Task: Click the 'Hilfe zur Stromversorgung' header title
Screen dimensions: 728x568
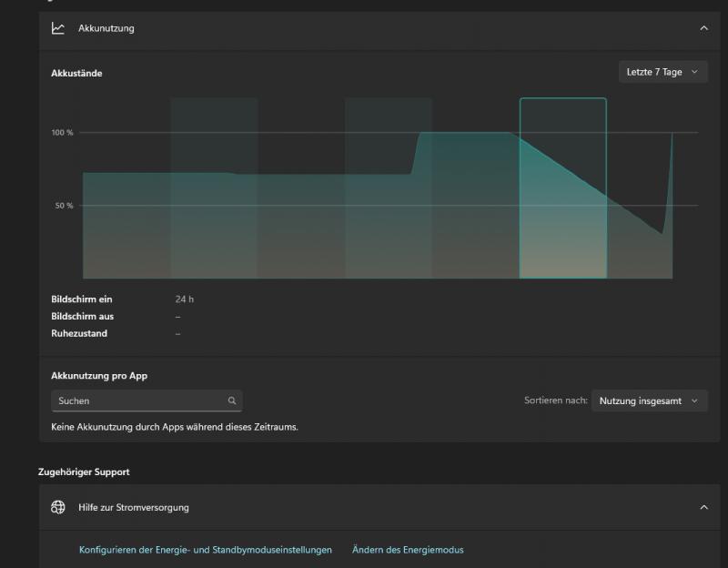Action: [x=134, y=507]
